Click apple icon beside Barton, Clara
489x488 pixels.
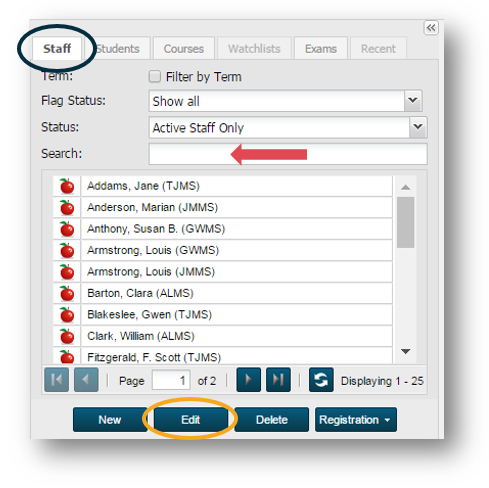67,293
